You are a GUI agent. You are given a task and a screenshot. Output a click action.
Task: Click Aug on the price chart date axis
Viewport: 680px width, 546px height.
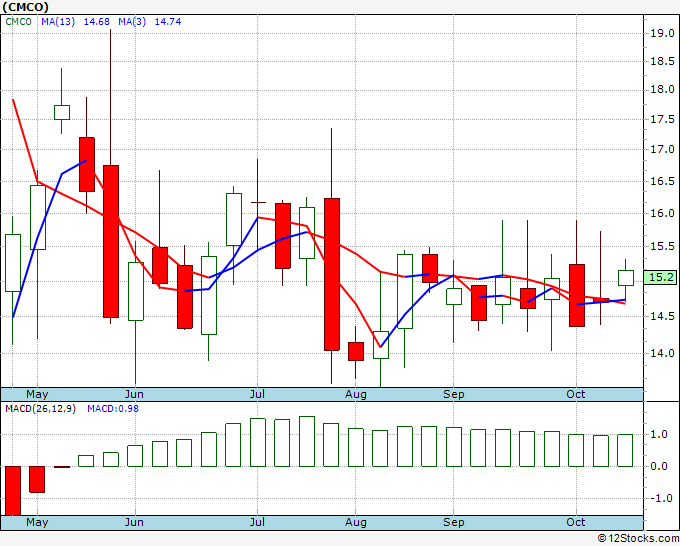point(356,394)
